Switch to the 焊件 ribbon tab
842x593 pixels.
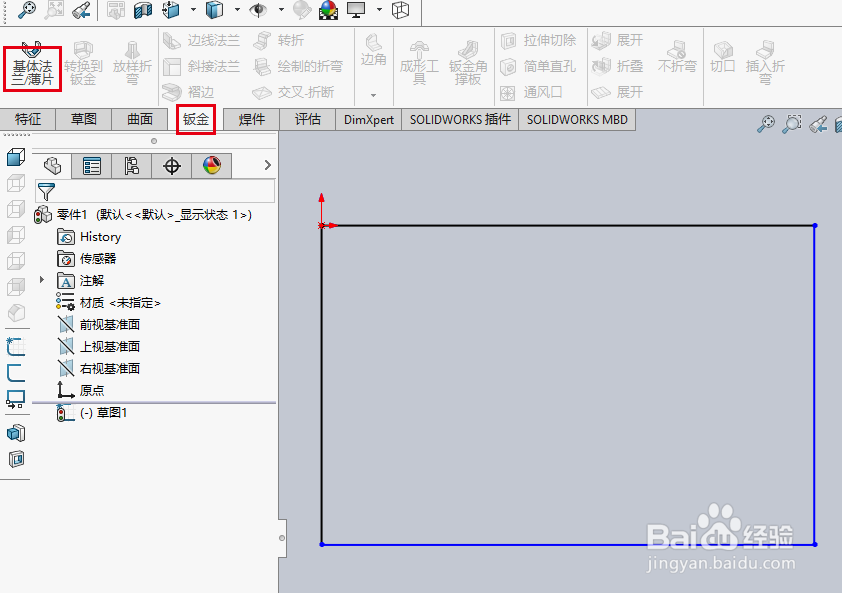(x=250, y=119)
